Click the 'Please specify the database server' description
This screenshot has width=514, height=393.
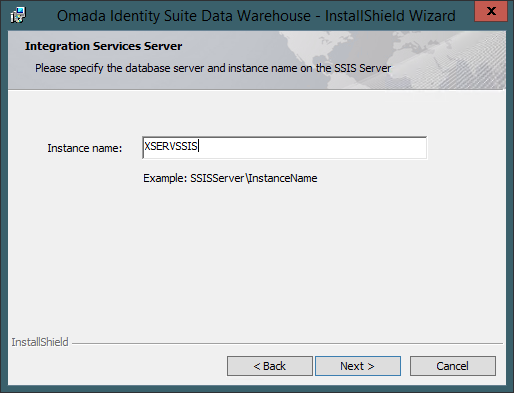click(x=213, y=68)
